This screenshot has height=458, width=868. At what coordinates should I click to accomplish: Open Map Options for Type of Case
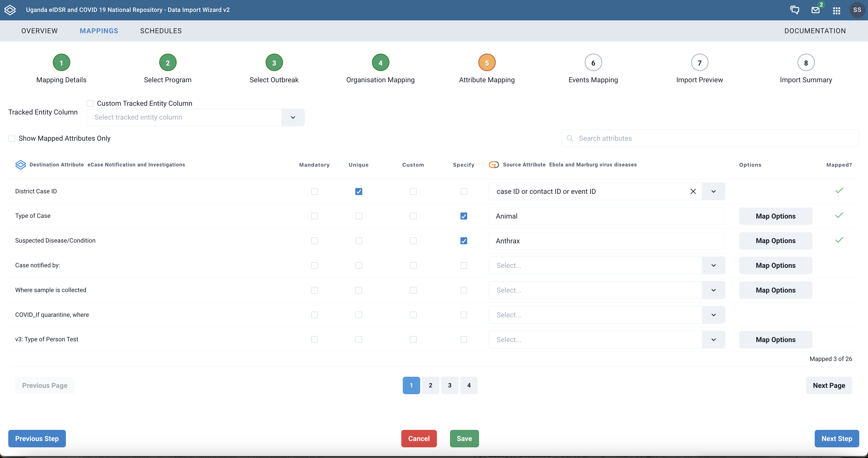click(776, 216)
